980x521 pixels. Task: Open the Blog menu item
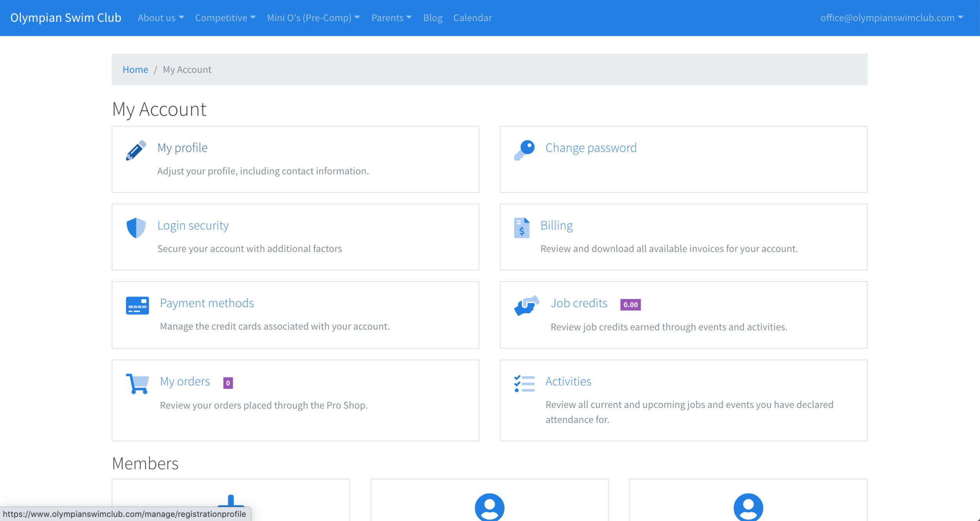[x=432, y=18]
